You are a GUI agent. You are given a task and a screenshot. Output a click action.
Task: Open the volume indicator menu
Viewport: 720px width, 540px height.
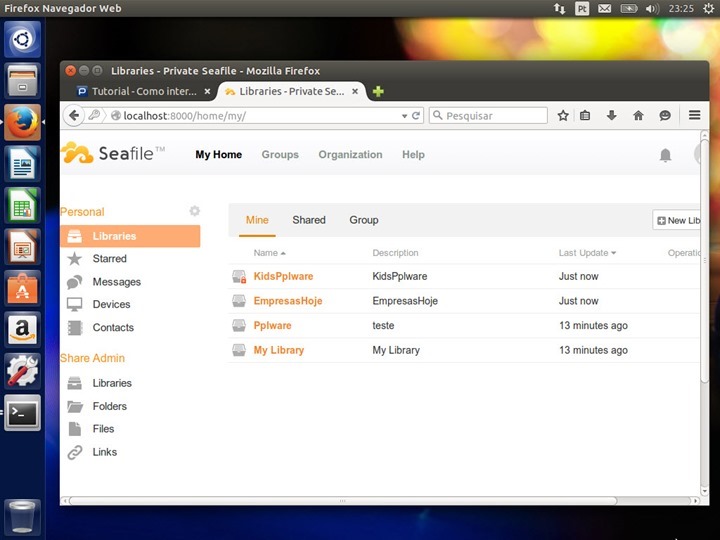tap(652, 8)
